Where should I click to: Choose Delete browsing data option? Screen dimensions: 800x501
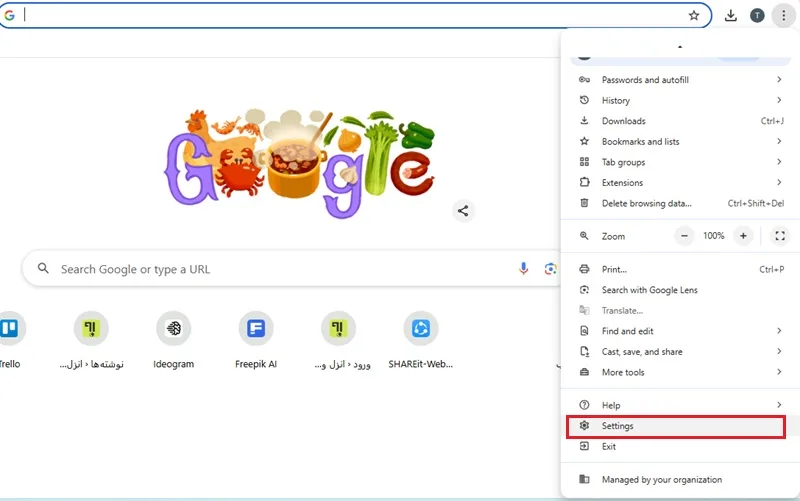(681, 203)
